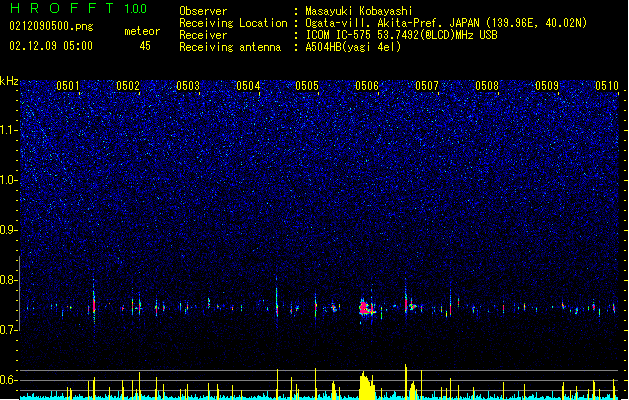Click the wide yellow intensity burst below 0506

pyautogui.click(x=367, y=386)
